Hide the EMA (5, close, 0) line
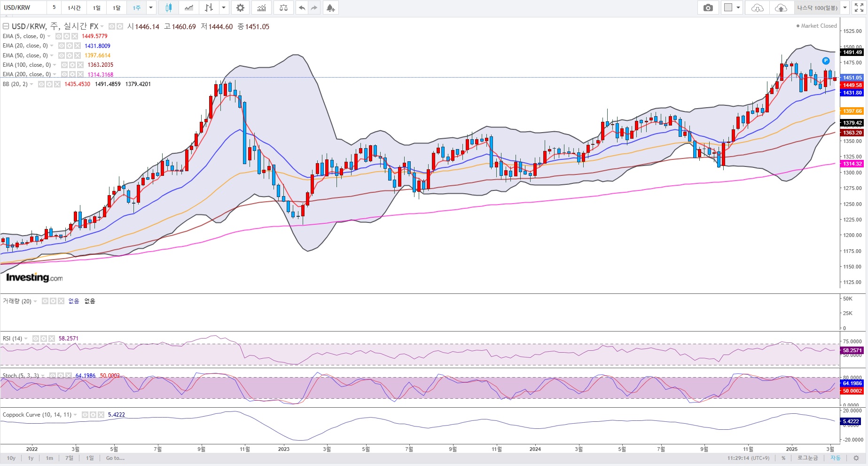Screen dimensions: 868x466 click(59, 36)
